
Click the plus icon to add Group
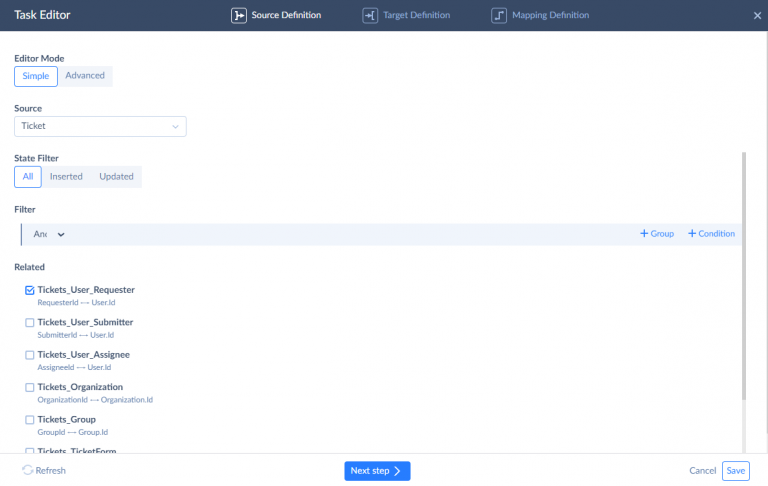coord(643,234)
